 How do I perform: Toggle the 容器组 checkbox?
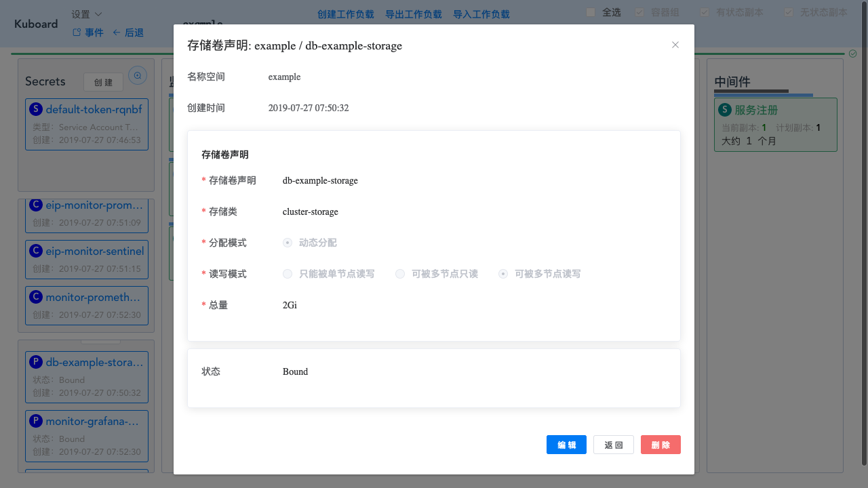[x=638, y=12]
